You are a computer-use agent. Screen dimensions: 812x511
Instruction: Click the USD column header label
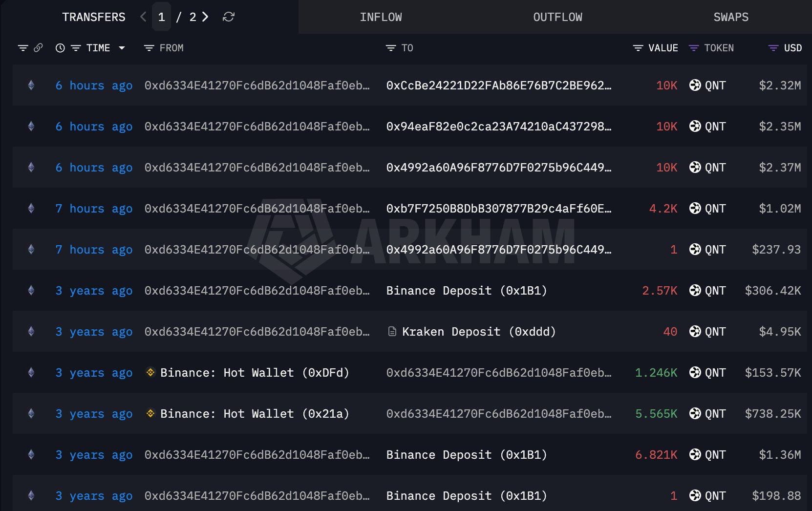tap(793, 48)
